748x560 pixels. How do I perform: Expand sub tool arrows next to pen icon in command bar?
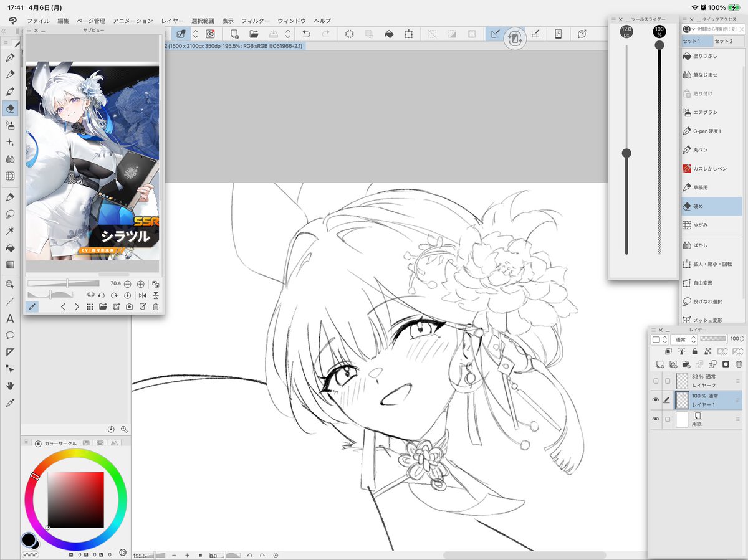click(x=195, y=34)
